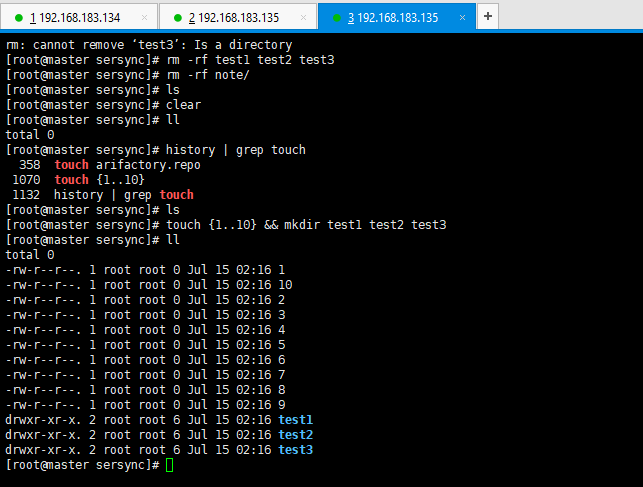Click the 'rm -rf note/' command text
Viewport: 643px width, 487px height.
(x=208, y=75)
